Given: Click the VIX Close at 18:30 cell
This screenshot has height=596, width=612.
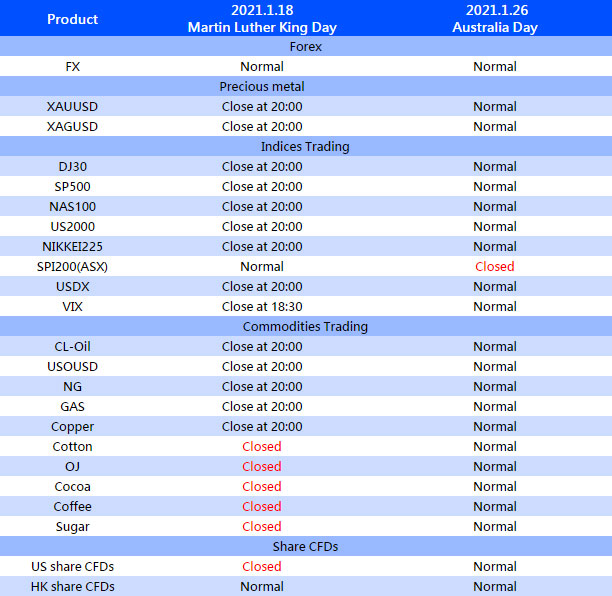Looking at the screenshot, I should [261, 306].
